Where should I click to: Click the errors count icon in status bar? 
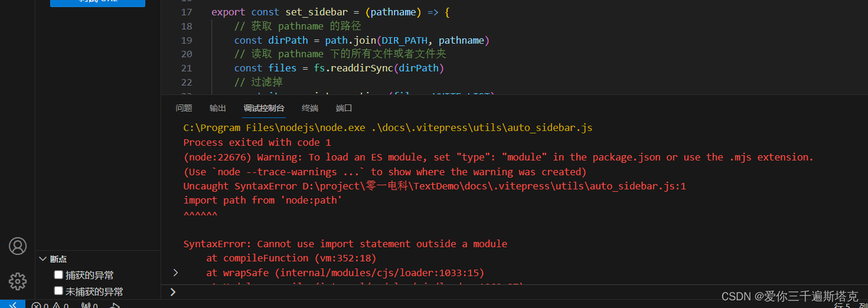click(x=36, y=306)
